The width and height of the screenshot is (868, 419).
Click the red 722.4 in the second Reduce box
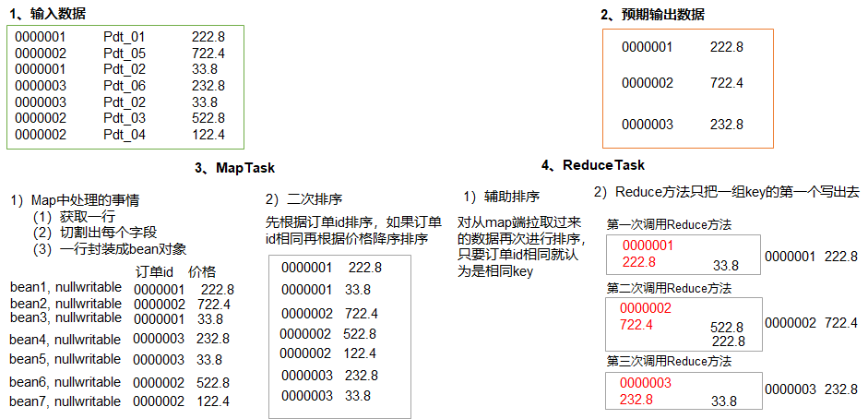pos(636,325)
